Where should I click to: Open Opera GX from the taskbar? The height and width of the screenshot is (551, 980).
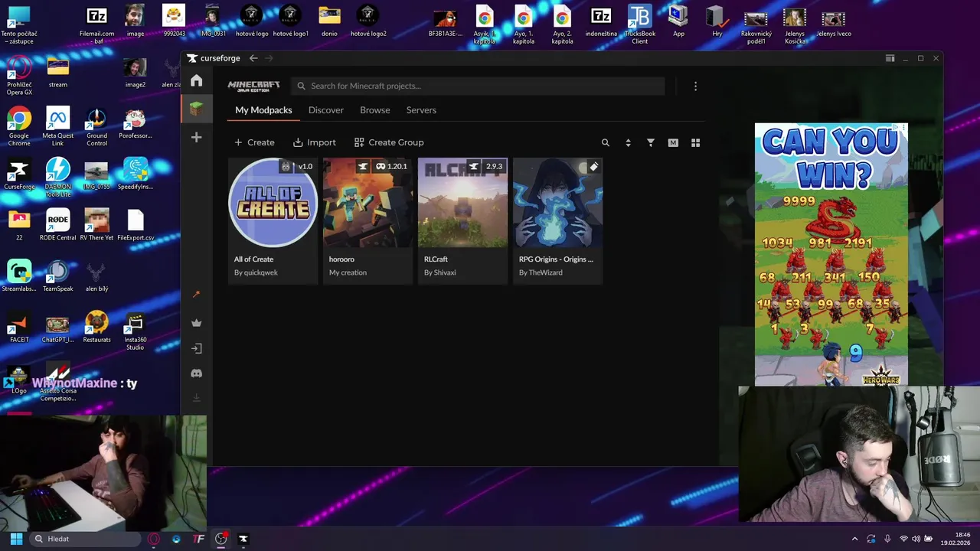[x=154, y=539]
